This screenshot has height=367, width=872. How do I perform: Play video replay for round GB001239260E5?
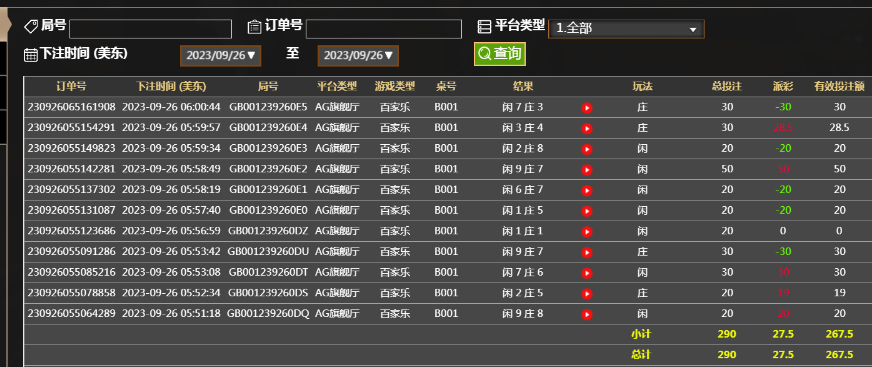tap(586, 108)
